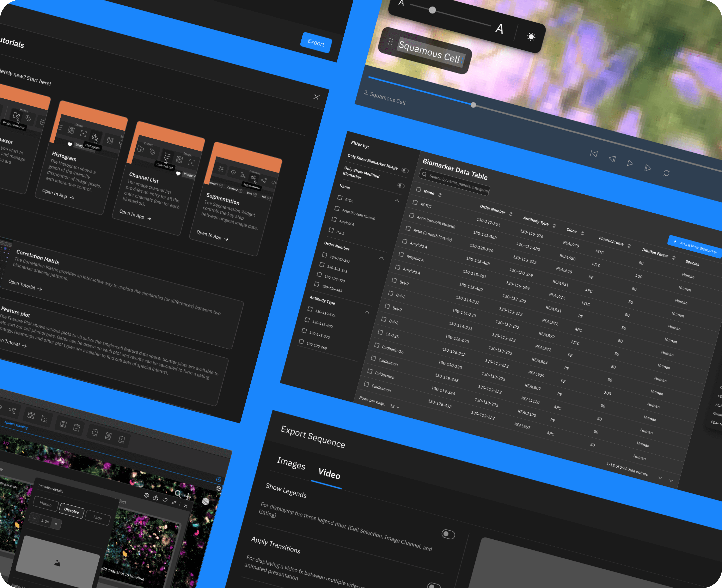Skip to the first frame
Screen dimensions: 722x588
(594, 154)
